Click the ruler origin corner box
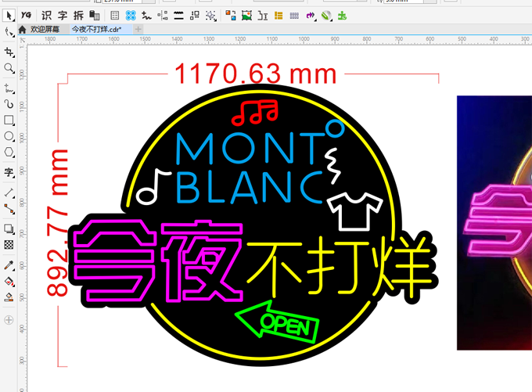Screen dimensions: 532x392 pyautogui.click(x=22, y=40)
